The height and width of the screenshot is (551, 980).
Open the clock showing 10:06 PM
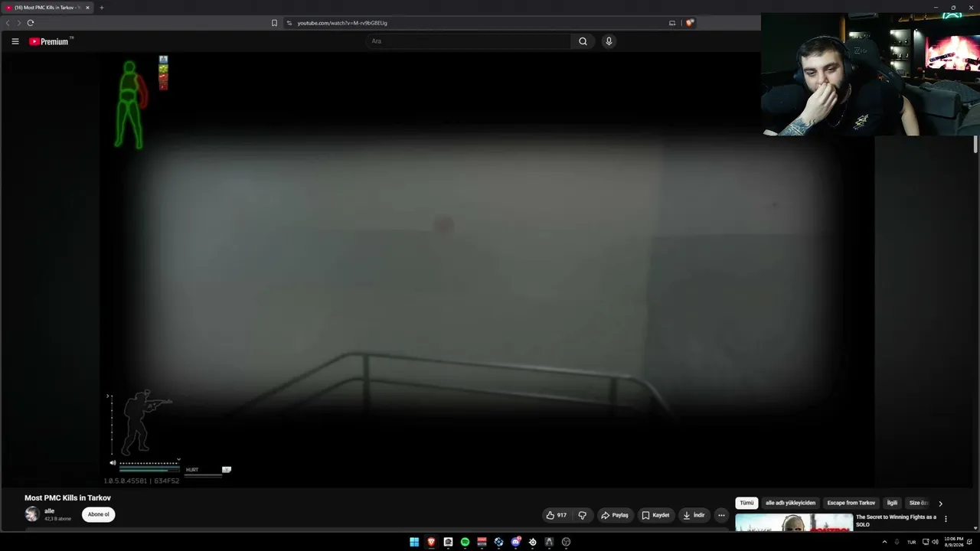[x=953, y=542]
